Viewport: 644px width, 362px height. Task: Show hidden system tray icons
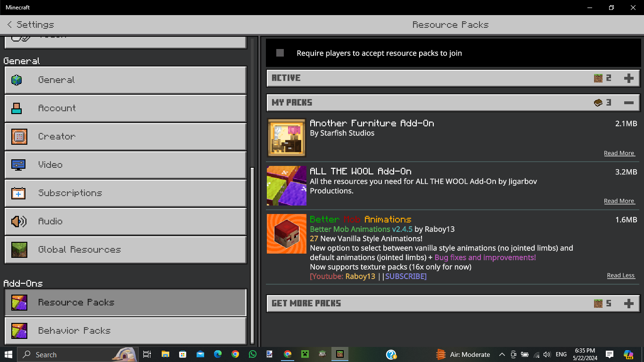point(502,354)
